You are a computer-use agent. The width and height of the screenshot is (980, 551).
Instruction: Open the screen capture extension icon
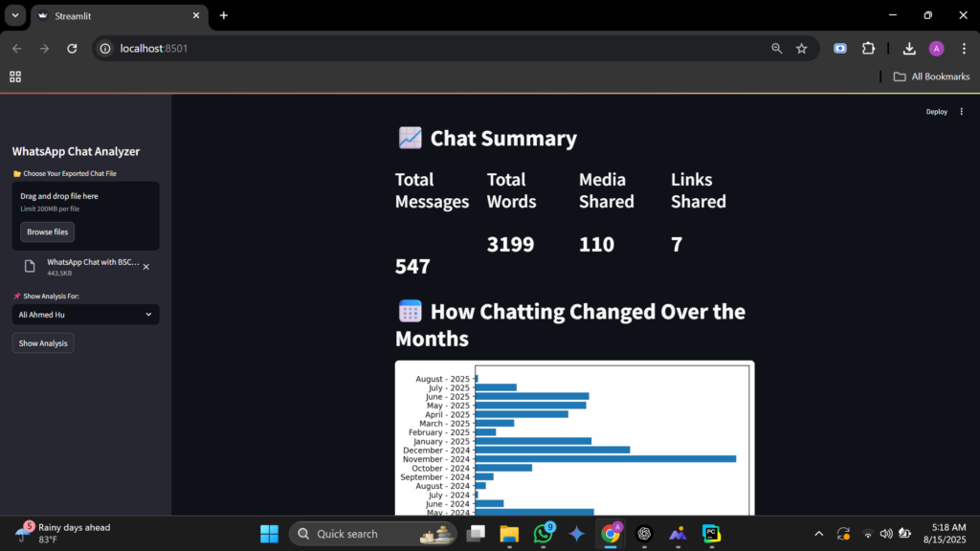(840, 48)
